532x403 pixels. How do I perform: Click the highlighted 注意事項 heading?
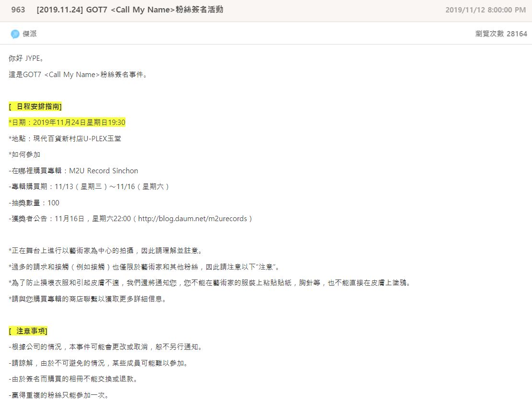[28, 331]
